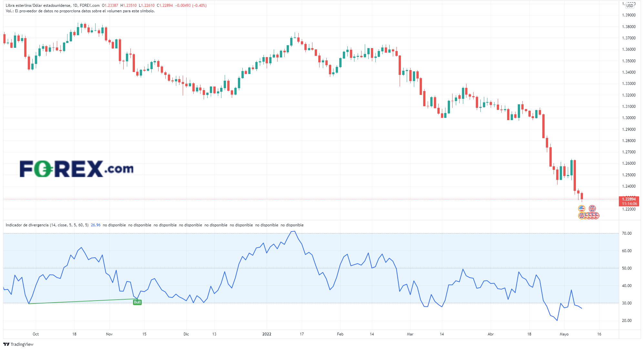
Task: Click the 13 date label on time axis
Action: pyautogui.click(x=214, y=334)
